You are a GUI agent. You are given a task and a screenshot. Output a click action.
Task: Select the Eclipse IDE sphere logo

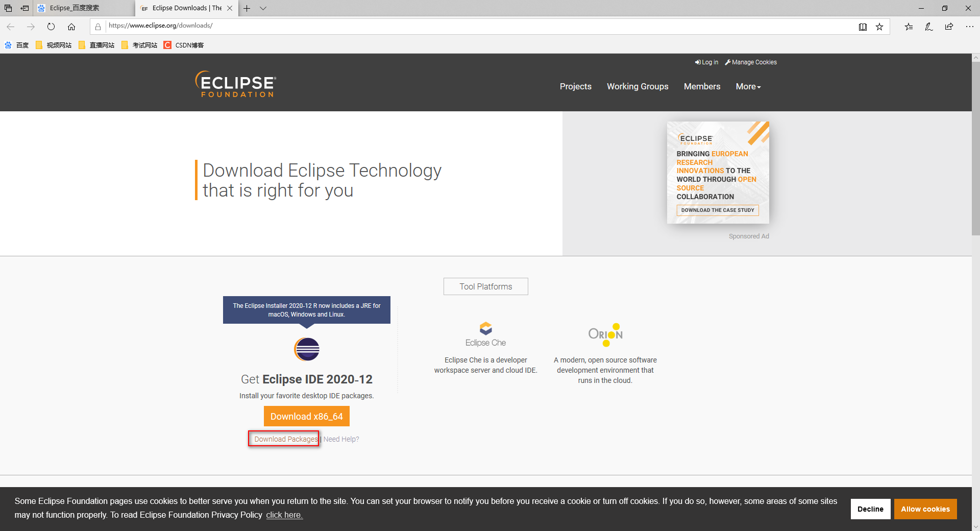[x=306, y=349]
